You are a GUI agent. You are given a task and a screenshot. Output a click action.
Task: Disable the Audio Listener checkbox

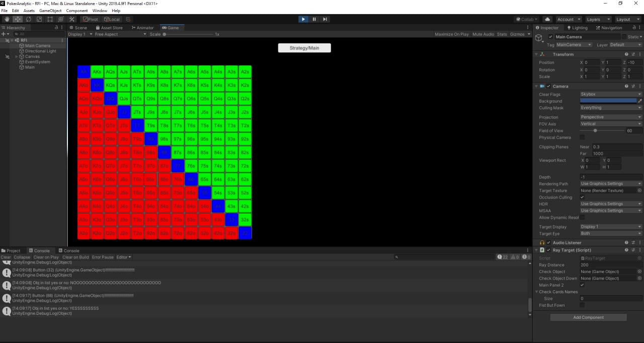[x=548, y=242]
